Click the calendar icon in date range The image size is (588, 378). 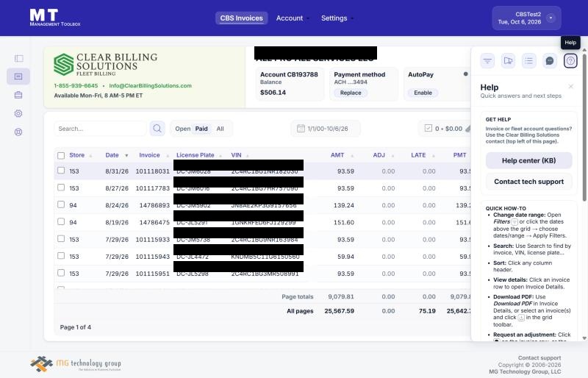(301, 129)
